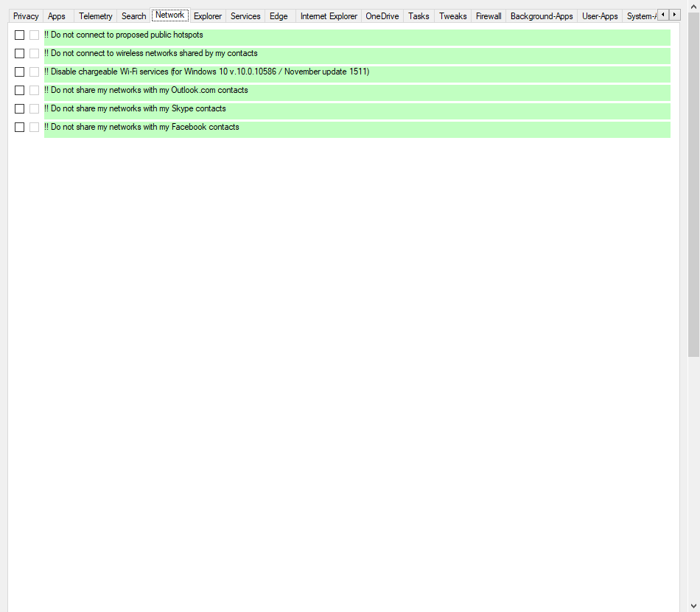Switch to the Services tab

[x=245, y=16]
